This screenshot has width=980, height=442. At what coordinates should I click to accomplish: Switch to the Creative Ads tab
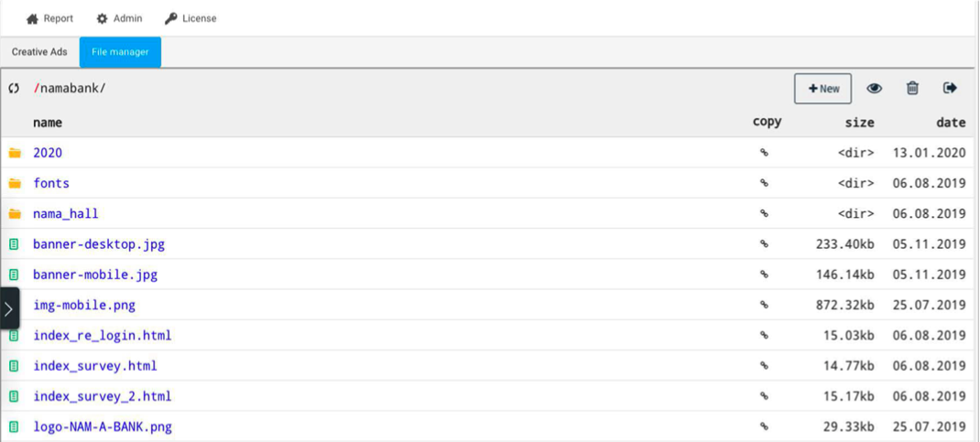pyautogui.click(x=39, y=52)
